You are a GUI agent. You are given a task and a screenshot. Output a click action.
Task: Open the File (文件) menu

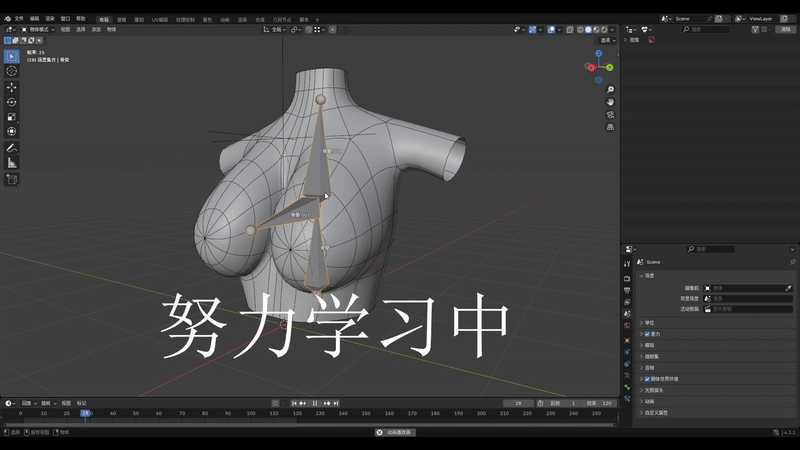click(x=19, y=18)
